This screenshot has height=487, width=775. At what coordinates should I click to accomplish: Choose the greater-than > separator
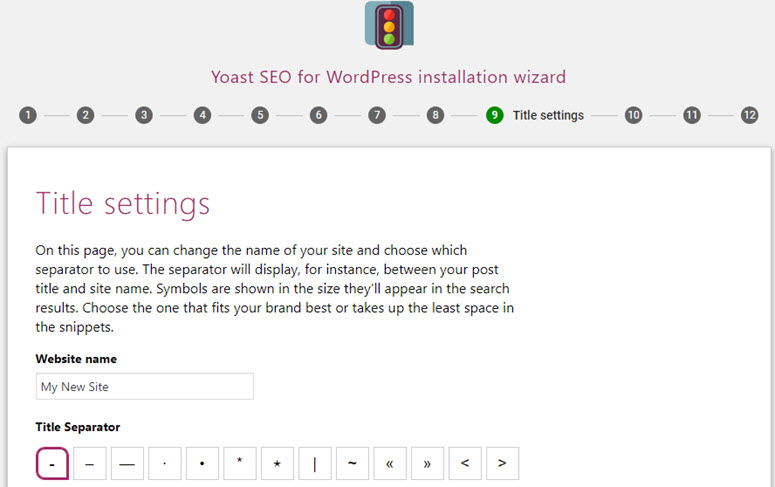(503, 463)
